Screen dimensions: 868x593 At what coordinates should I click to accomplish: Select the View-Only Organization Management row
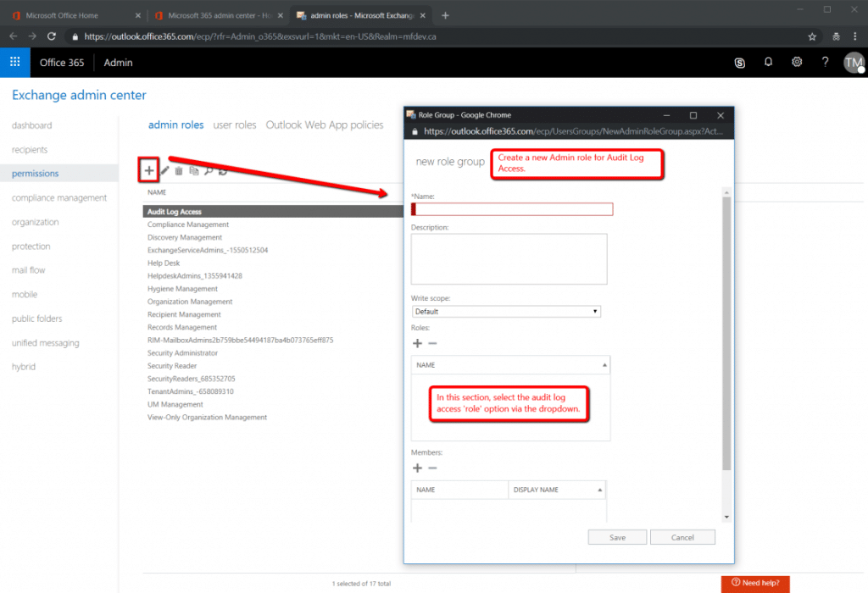pos(273,418)
